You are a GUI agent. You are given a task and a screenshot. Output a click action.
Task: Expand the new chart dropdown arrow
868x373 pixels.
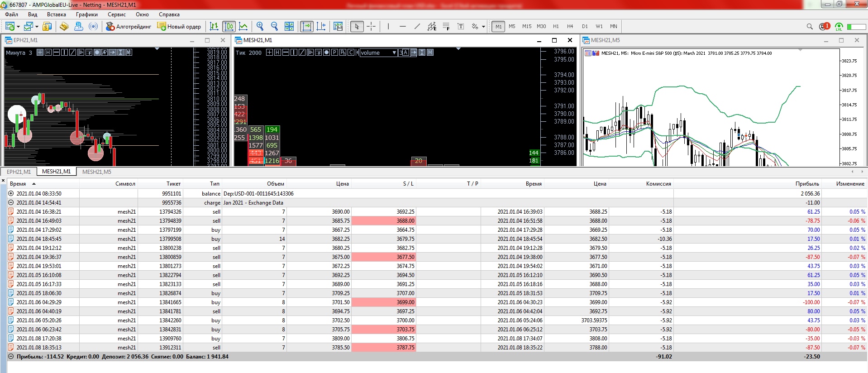click(x=18, y=27)
